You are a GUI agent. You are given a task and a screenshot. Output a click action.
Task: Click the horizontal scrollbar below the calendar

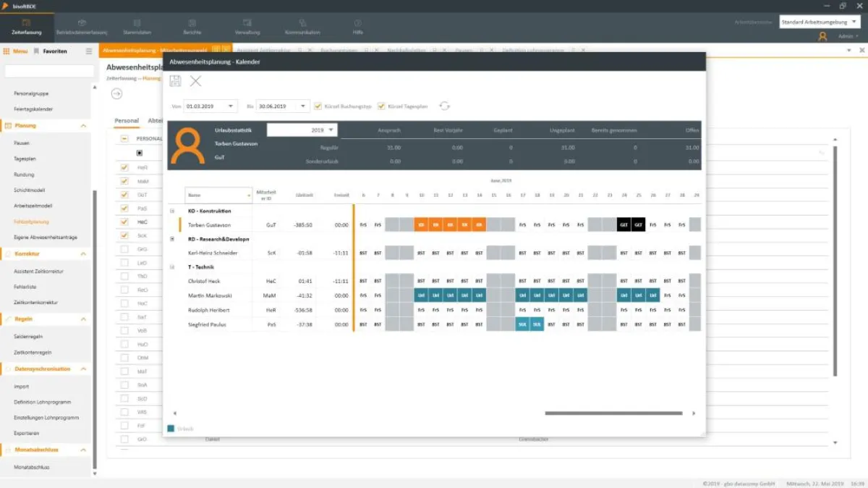click(613, 413)
